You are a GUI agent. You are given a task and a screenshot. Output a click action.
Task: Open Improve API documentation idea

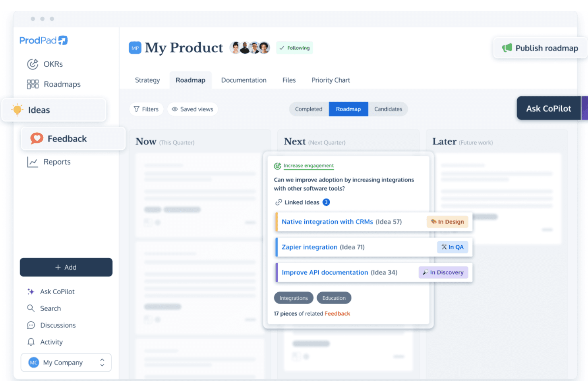point(325,272)
